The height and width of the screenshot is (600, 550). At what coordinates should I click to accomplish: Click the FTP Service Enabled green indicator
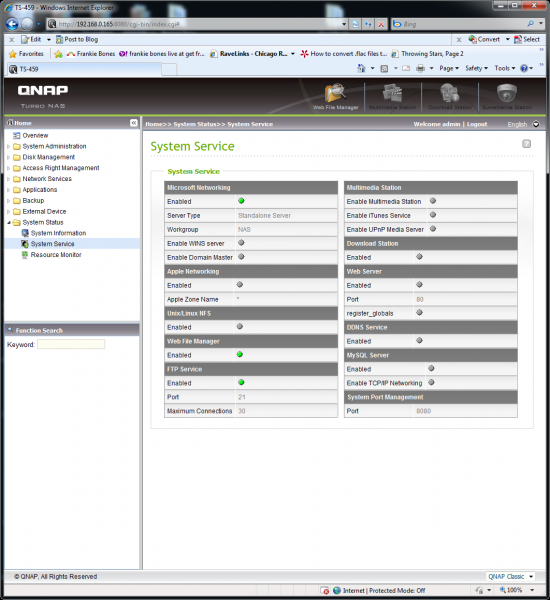[241, 382]
